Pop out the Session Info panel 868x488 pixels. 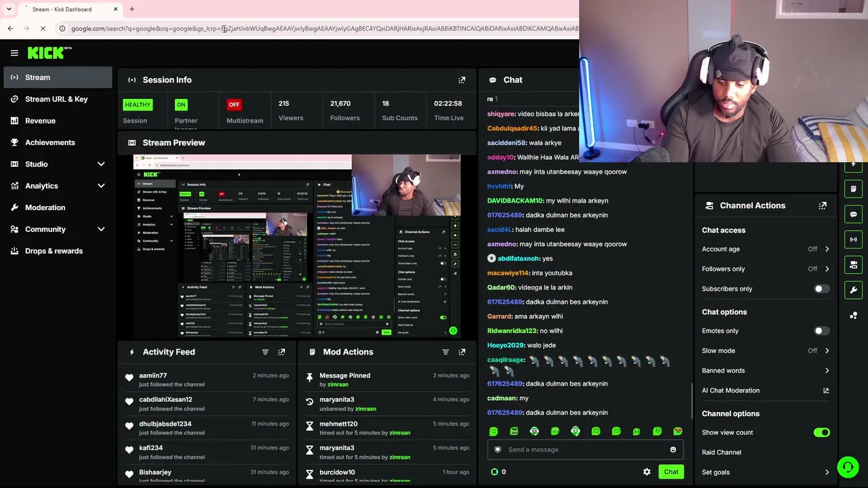click(x=462, y=80)
